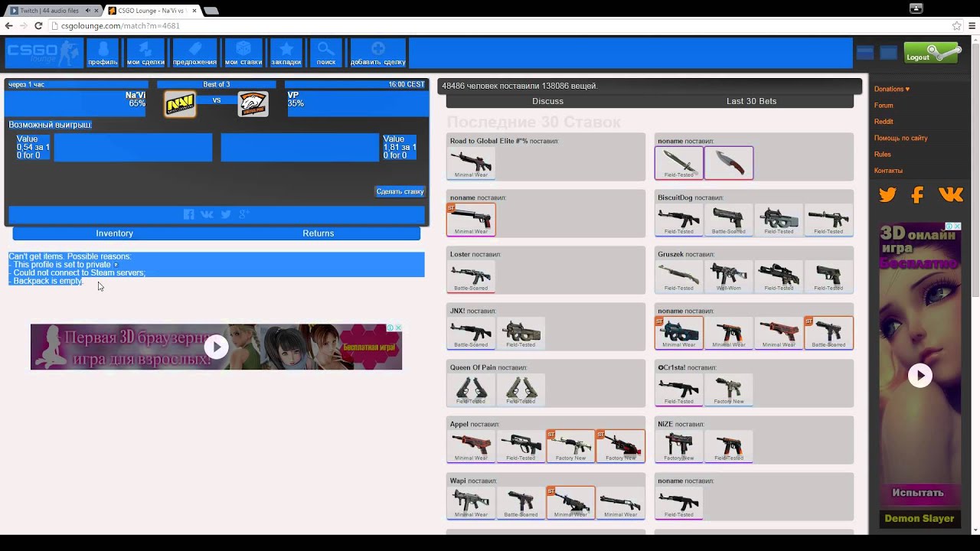
Task: Click добавить сделку plus icon
Action: tap(377, 52)
